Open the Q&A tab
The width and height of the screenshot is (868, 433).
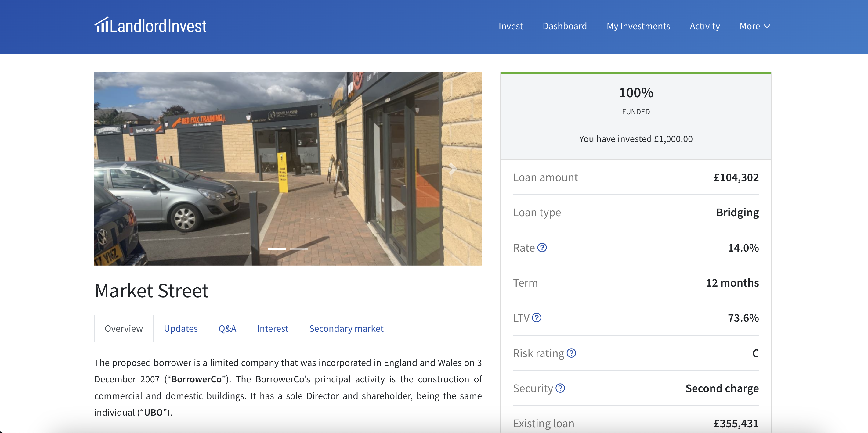(x=227, y=328)
